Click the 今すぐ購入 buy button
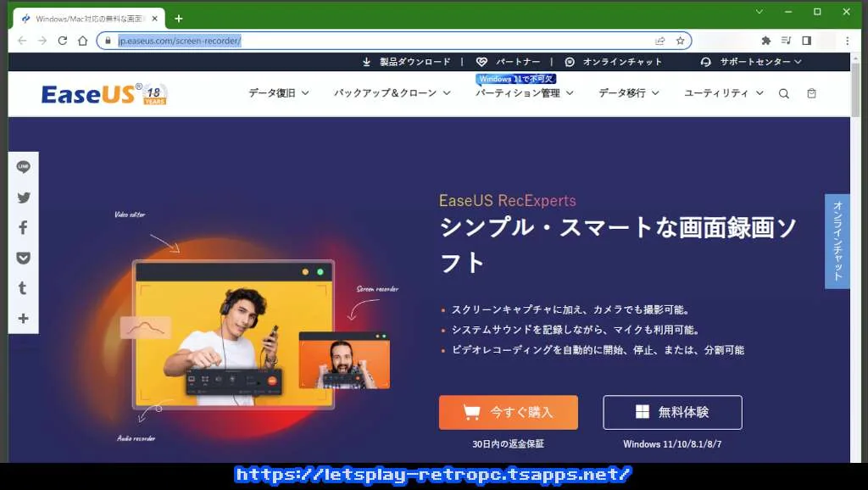 pyautogui.click(x=509, y=413)
